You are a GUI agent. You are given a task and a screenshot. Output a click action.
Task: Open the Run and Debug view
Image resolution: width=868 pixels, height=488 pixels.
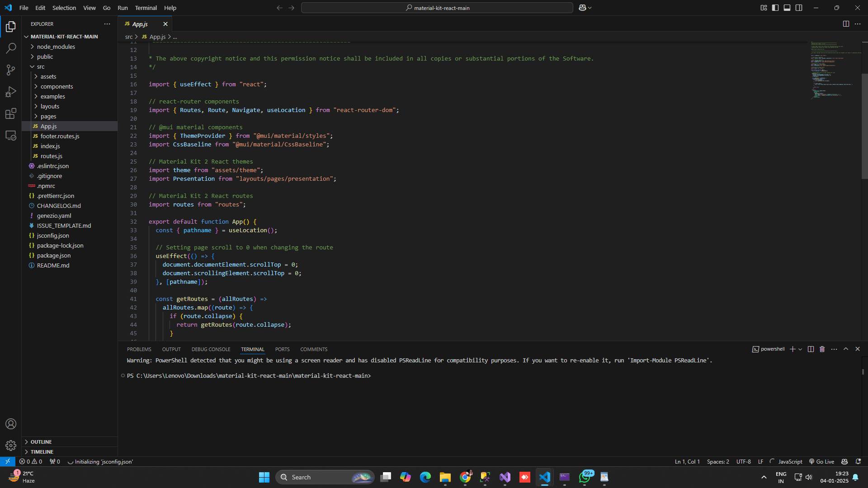[11, 92]
